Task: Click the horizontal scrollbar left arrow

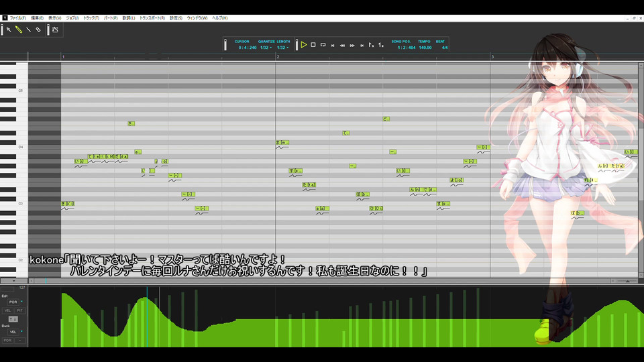Action: click(32, 281)
